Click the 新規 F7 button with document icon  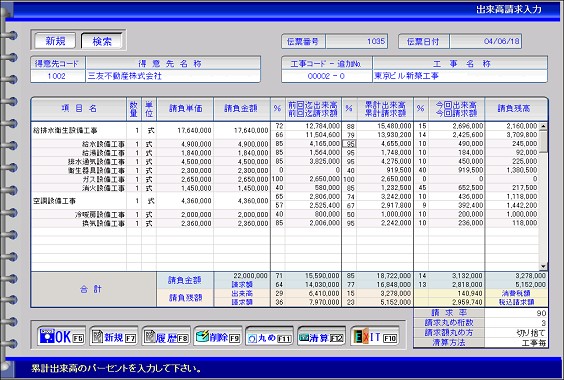(114, 336)
